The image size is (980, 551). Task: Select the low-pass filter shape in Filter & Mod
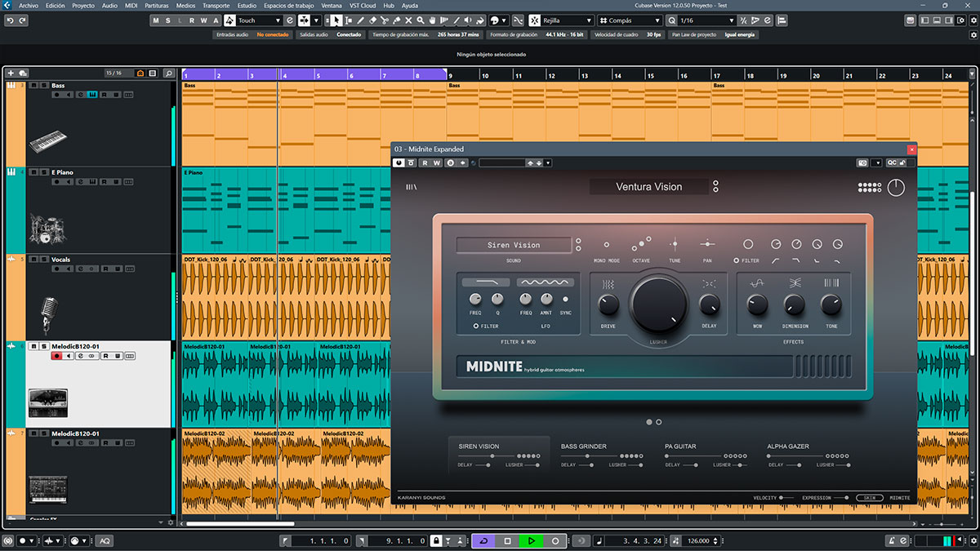tap(486, 282)
